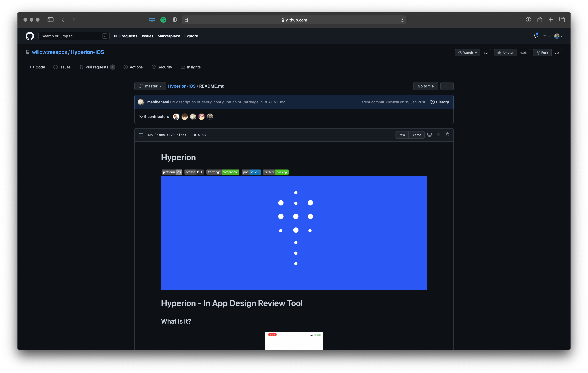The height and width of the screenshot is (373, 588).
Task: Toggle the Safari sidebar icon
Action: point(50,20)
